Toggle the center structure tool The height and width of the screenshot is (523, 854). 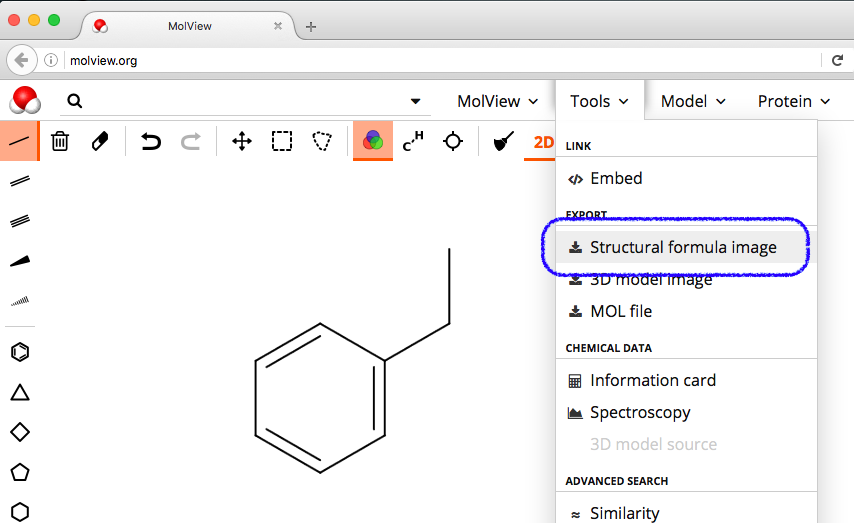coord(453,142)
